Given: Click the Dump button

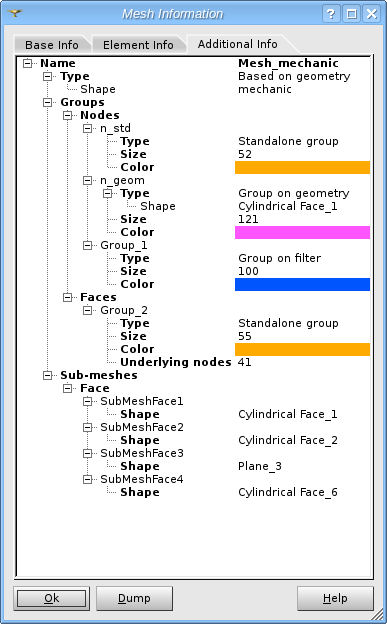Looking at the screenshot, I should (x=134, y=598).
